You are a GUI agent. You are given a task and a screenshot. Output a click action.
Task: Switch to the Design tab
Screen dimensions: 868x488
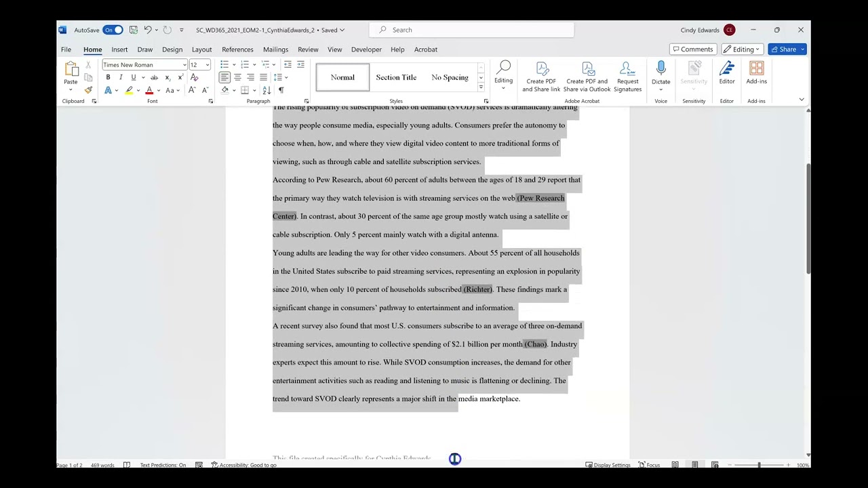tap(172, 49)
